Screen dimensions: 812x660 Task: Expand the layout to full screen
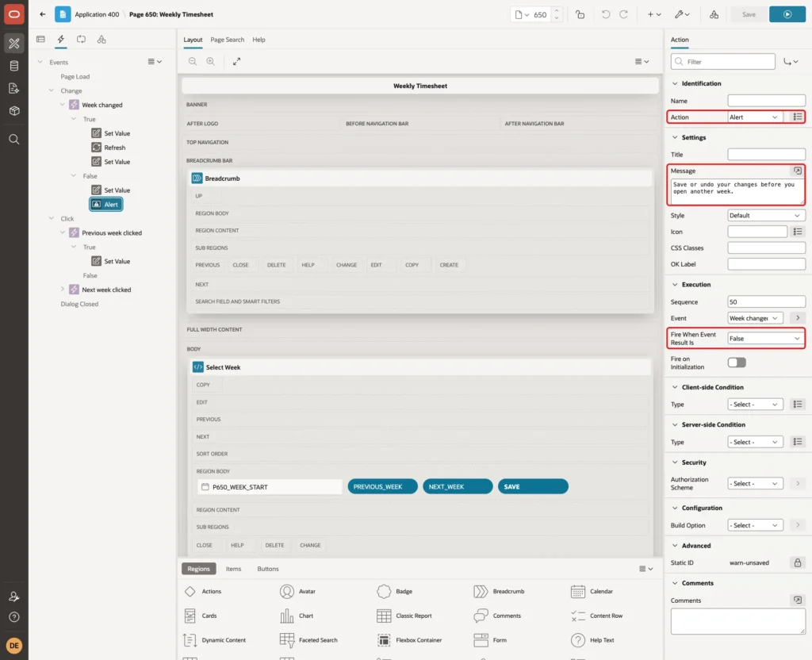tap(236, 62)
